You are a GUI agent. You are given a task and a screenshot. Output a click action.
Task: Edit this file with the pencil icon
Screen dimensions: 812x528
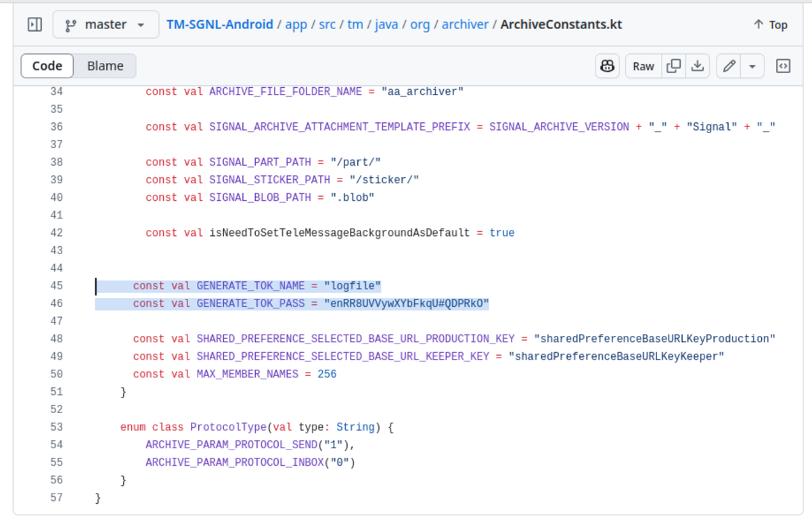(x=731, y=66)
